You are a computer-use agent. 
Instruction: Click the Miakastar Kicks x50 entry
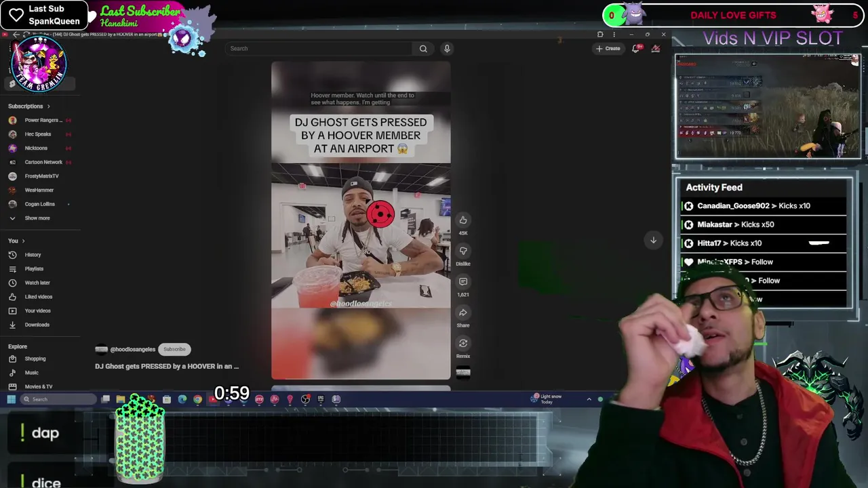click(x=764, y=224)
